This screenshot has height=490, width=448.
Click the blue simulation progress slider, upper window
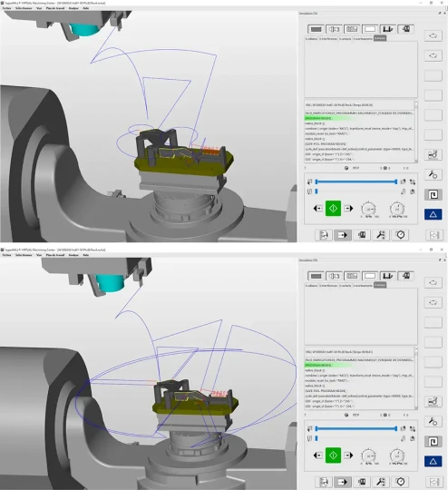point(356,181)
